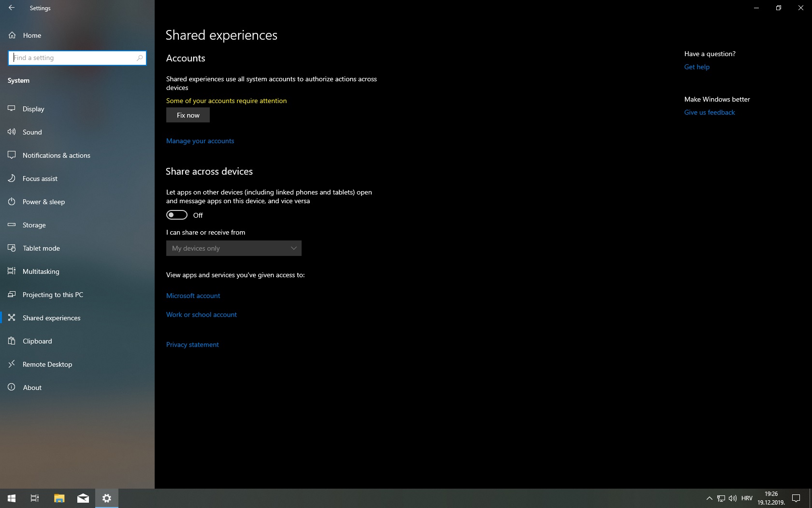Viewport: 812px width, 508px height.
Task: Click the search magnifier icon
Action: point(140,58)
